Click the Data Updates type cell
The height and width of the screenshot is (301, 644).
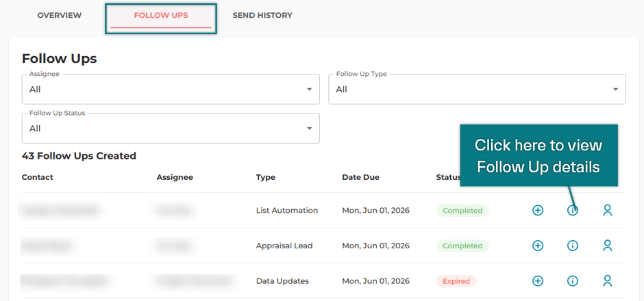tap(282, 281)
